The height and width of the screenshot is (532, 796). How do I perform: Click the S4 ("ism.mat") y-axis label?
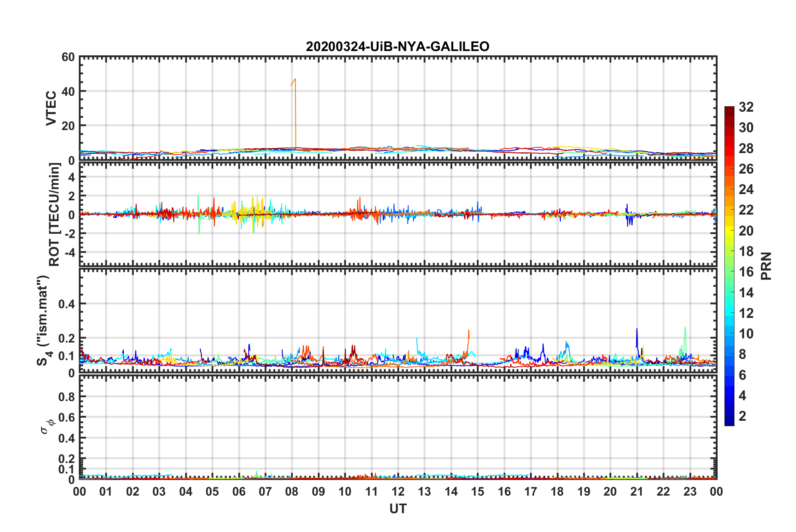(44, 320)
